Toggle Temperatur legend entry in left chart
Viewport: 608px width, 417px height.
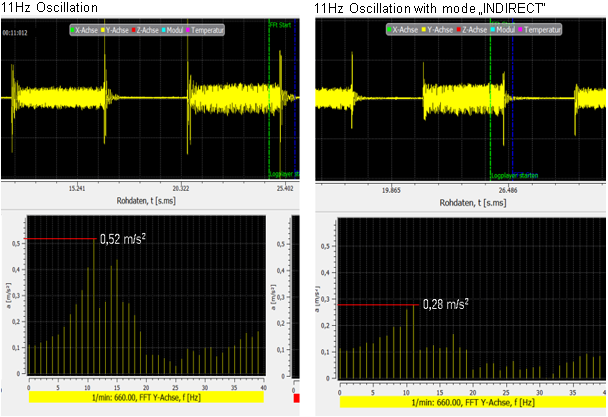coord(205,30)
